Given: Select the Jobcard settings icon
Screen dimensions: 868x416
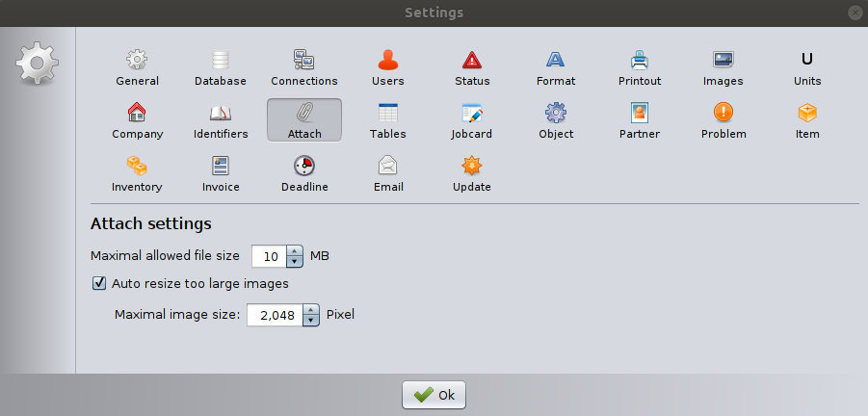Looking at the screenshot, I should pos(472,120).
